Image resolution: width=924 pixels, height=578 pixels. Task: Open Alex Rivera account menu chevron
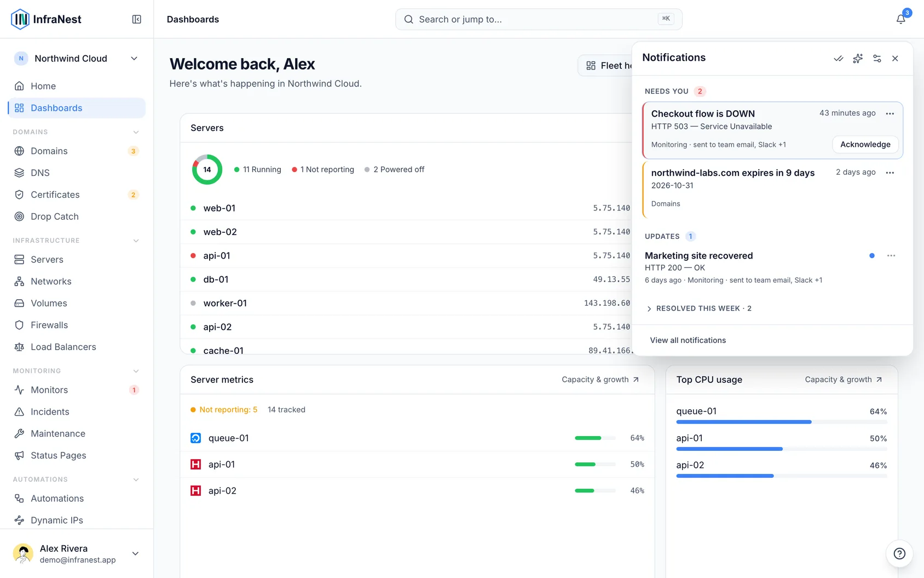(x=135, y=553)
